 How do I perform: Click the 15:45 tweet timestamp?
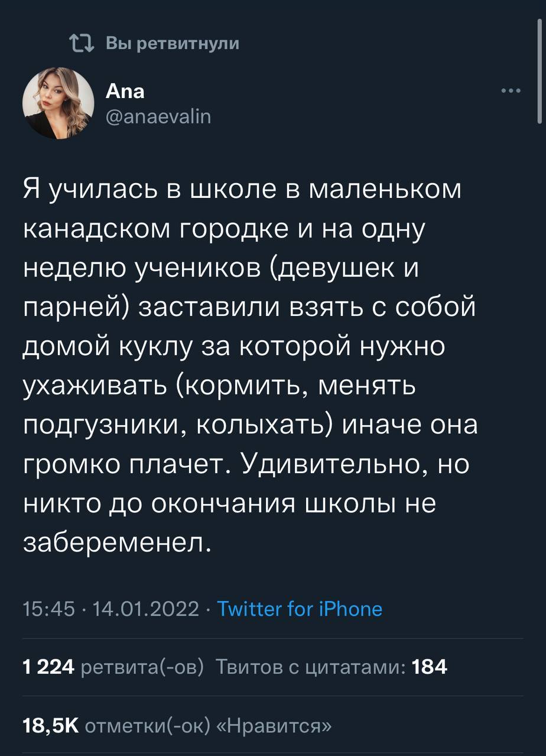pos(48,608)
